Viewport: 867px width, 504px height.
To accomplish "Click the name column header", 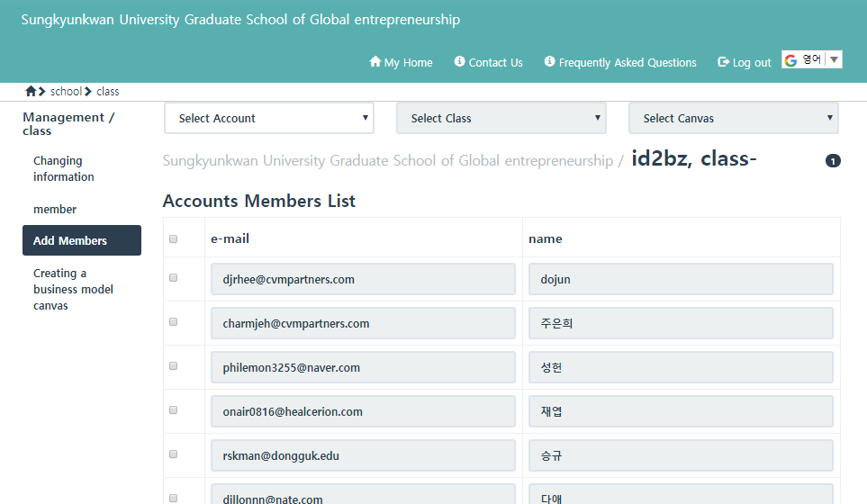I will point(546,238).
